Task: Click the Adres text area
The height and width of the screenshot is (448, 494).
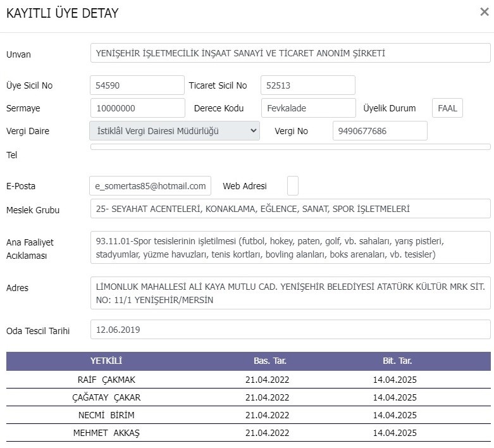Action: point(290,293)
